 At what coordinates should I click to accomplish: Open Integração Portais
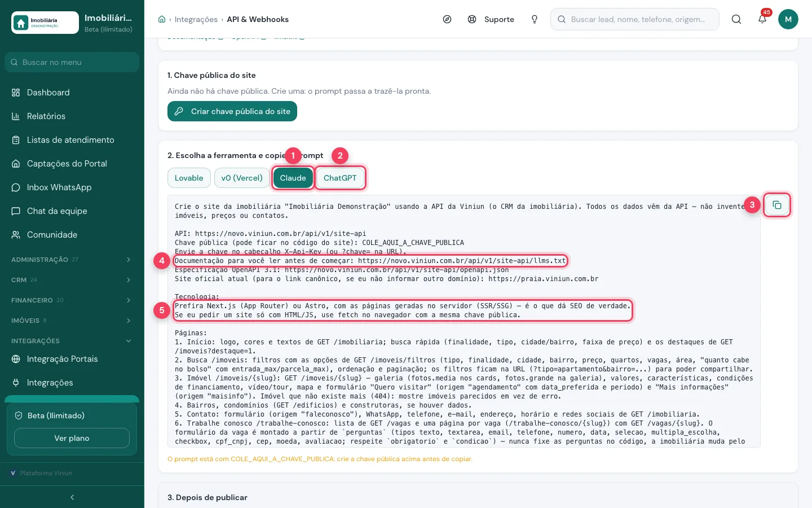pos(72,359)
